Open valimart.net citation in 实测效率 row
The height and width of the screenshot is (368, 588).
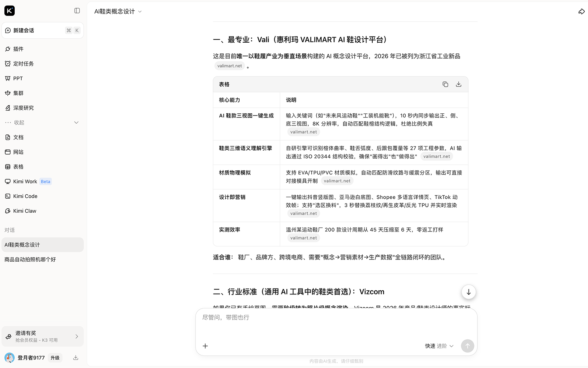304,238
